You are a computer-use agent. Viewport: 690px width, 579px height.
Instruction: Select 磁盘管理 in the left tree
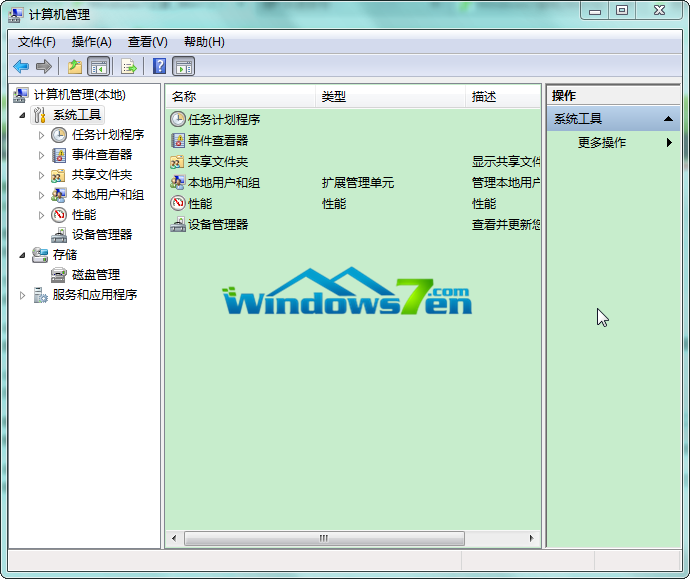click(x=95, y=275)
